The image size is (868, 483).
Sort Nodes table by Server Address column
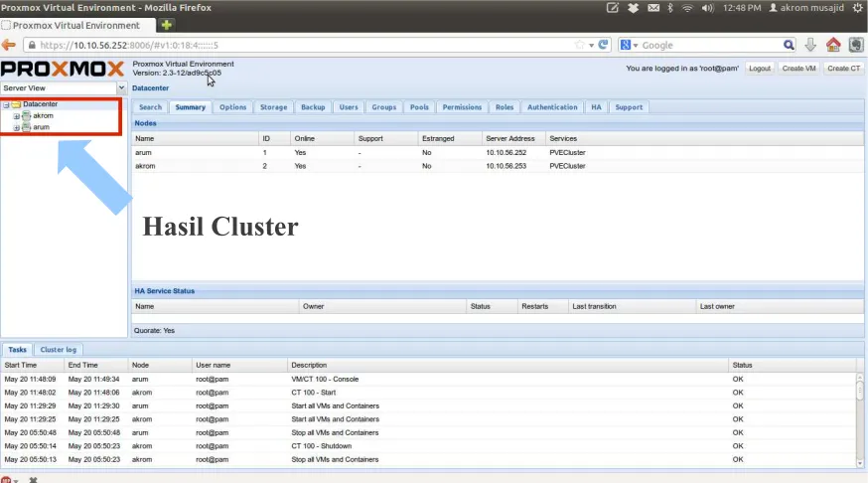pos(513,138)
